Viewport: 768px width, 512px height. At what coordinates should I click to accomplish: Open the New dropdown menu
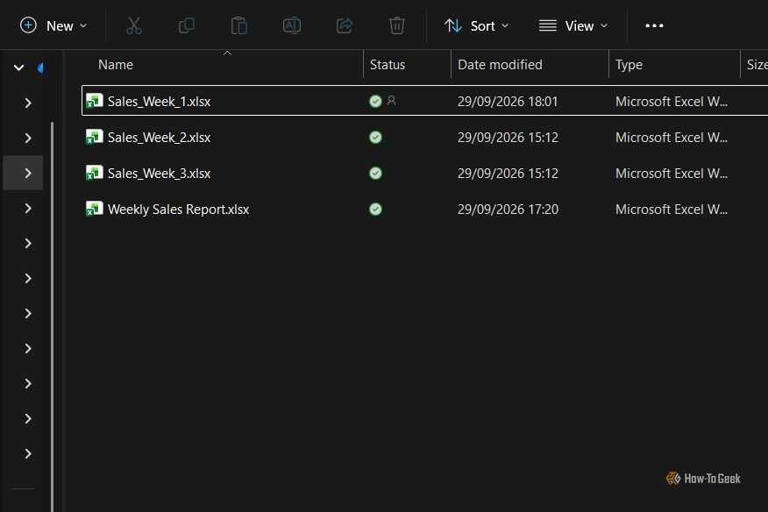click(53, 25)
